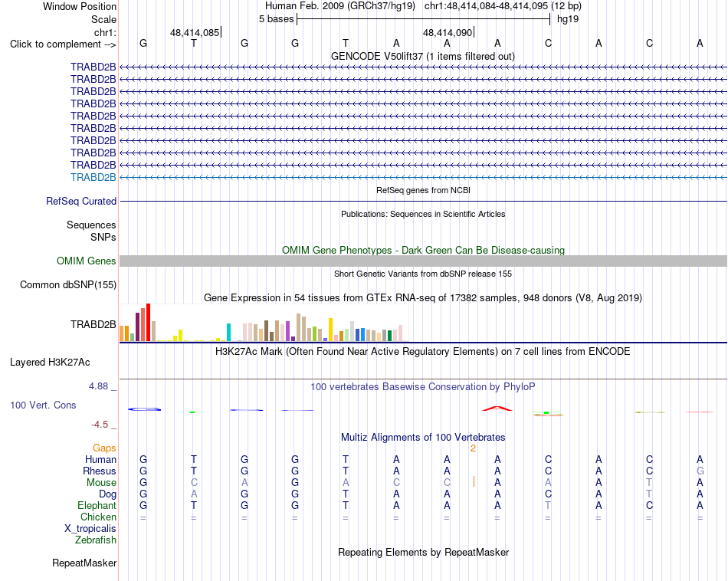Select the X_tropicalis species label
The height and width of the screenshot is (581, 728).
tap(90, 529)
